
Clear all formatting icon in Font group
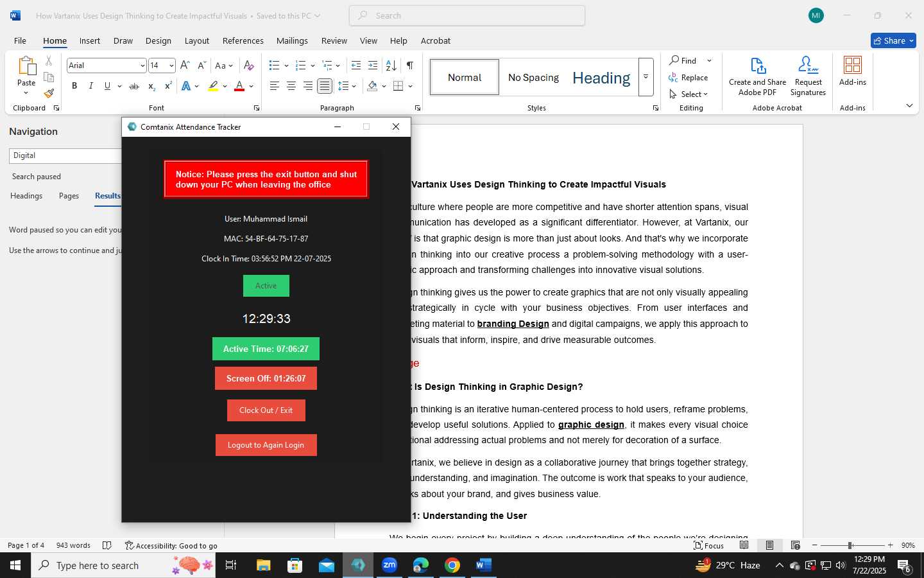pyautogui.click(x=249, y=66)
